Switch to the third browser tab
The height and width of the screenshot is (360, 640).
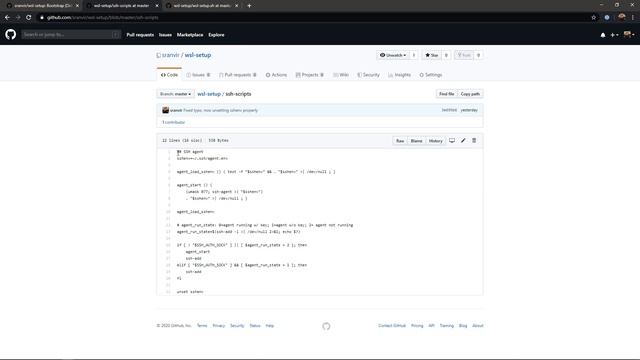202,6
